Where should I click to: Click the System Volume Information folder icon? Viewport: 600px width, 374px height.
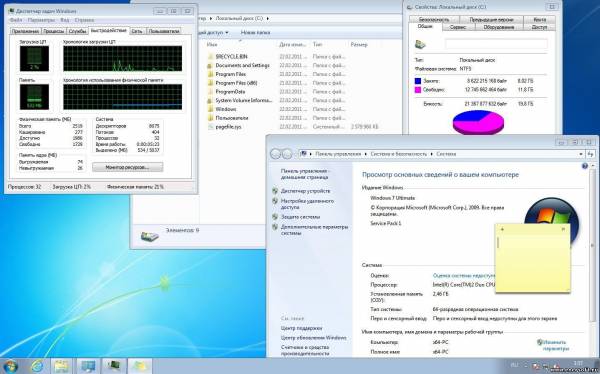210,100
